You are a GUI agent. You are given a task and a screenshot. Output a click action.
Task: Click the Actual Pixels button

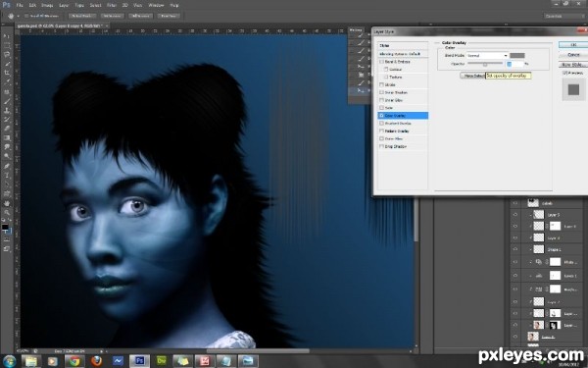[x=82, y=16]
